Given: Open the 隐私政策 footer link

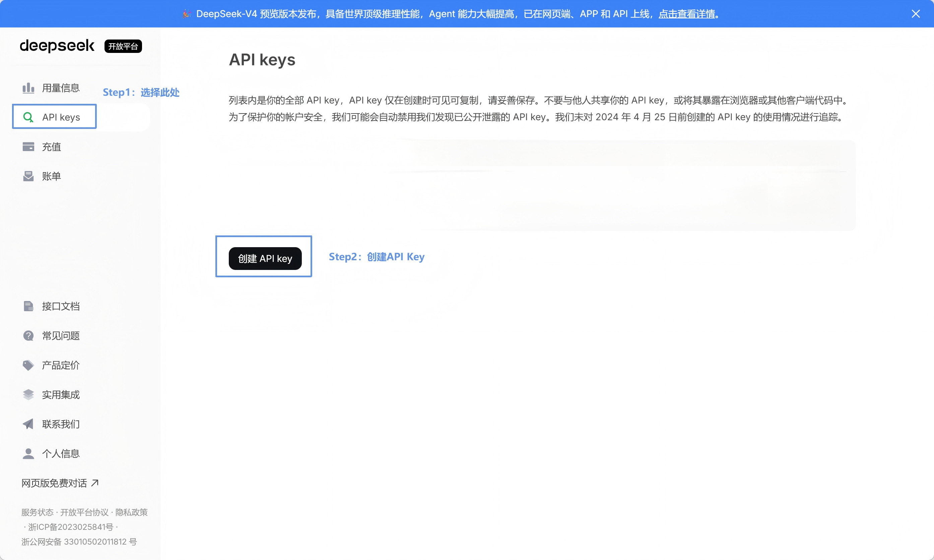Looking at the screenshot, I should [x=131, y=512].
